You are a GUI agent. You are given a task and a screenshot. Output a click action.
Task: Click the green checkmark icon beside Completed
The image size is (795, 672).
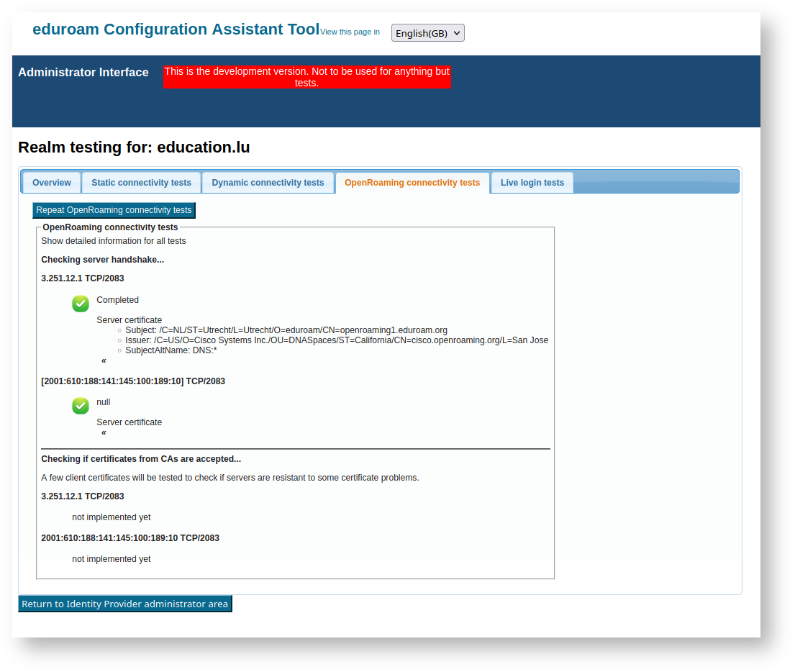[x=81, y=304]
